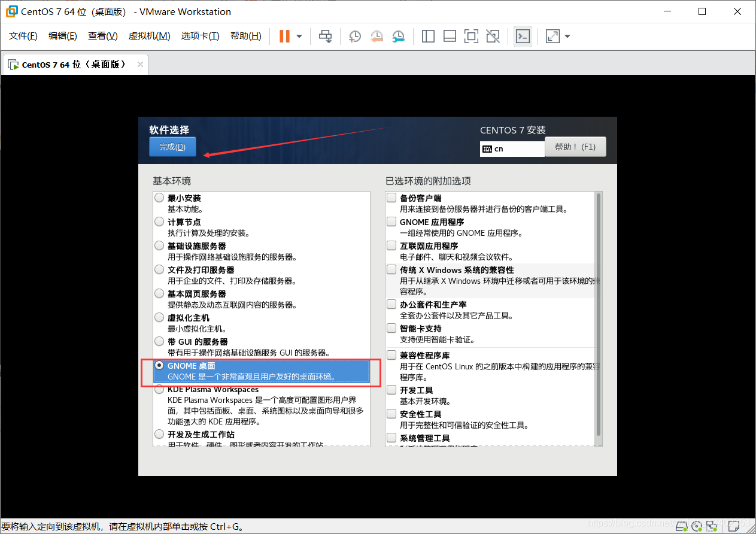
Task: Click the 最小虚拟化主机。 description text
Action: (x=198, y=329)
